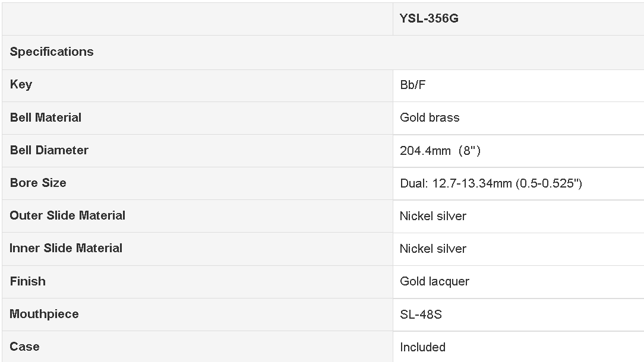Select the Specifications section heading
This screenshot has width=644, height=362.
(52, 52)
